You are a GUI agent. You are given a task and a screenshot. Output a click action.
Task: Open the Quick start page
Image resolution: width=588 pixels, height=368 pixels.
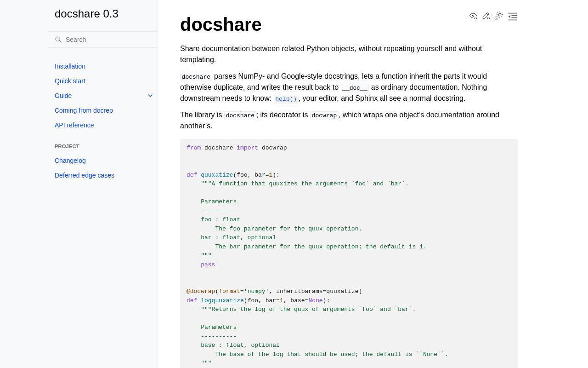pos(70,81)
